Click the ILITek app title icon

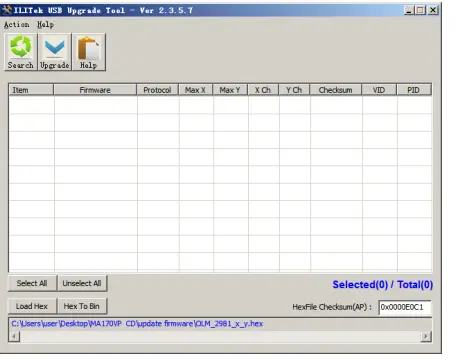6,10
